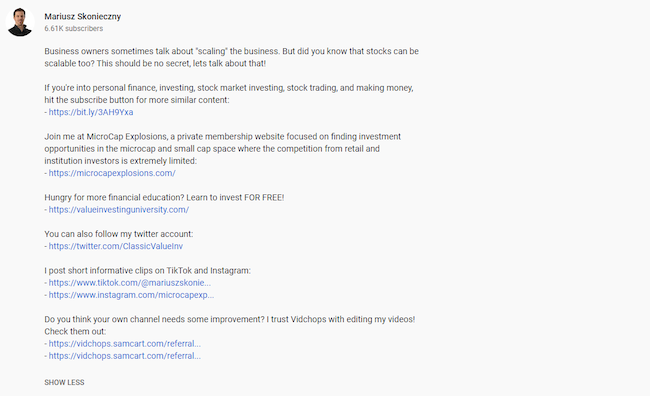The width and height of the screenshot is (650, 396).
Task: Click the Mariusz Skonieczny channel name
Action: pos(82,17)
